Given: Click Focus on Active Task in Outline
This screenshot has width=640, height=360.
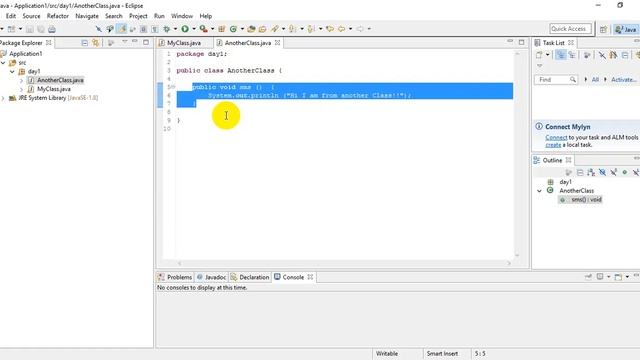Looking at the screenshot, I should (569, 173).
